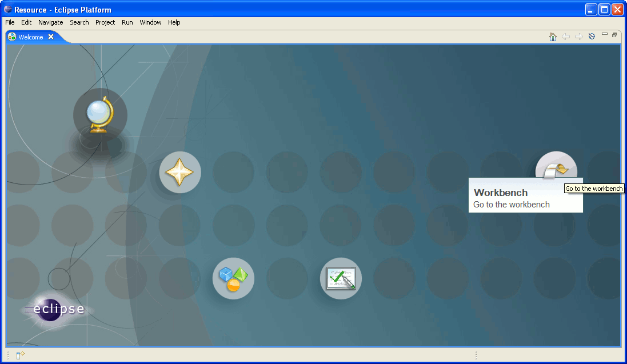Open the Run menu

(127, 22)
